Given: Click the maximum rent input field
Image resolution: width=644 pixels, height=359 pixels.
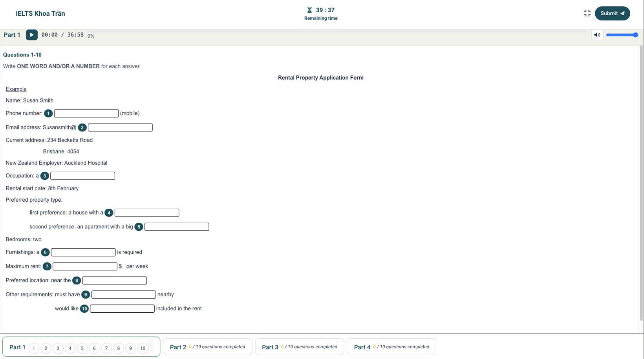Looking at the screenshot, I should point(85,266).
